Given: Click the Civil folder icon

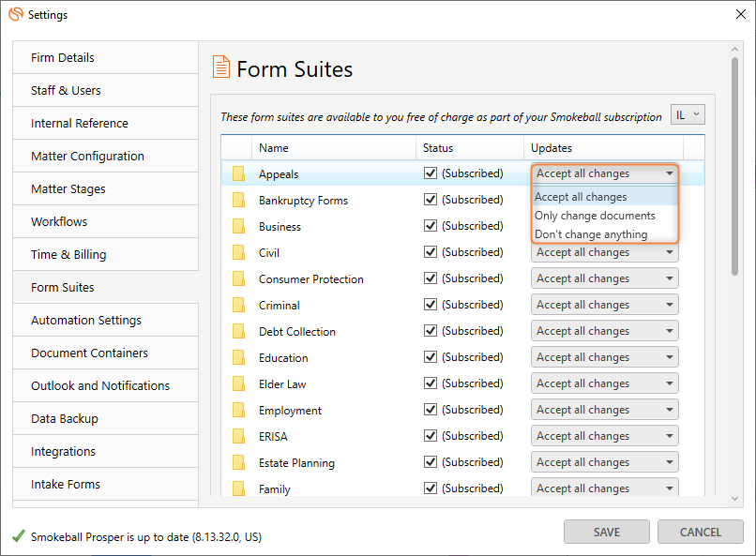Looking at the screenshot, I should pyautogui.click(x=238, y=252).
